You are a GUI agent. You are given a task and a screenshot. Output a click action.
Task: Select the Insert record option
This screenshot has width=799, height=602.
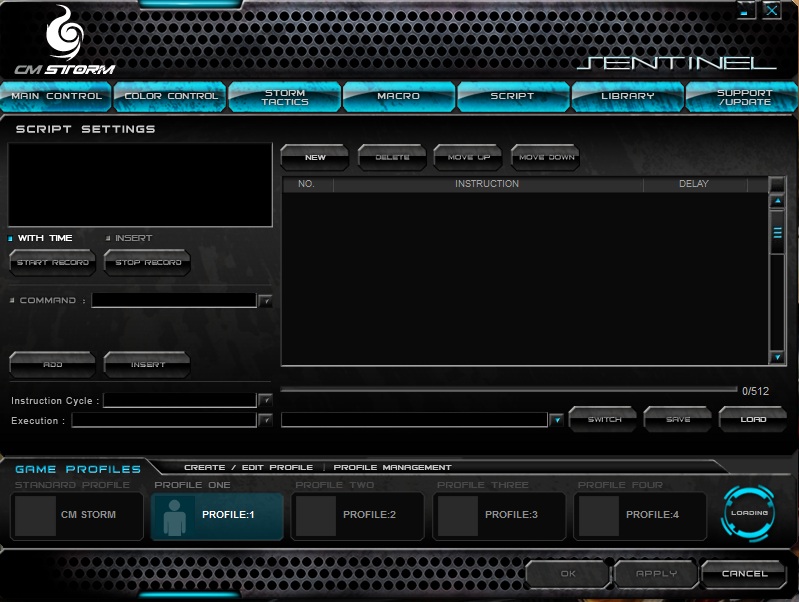[129, 238]
